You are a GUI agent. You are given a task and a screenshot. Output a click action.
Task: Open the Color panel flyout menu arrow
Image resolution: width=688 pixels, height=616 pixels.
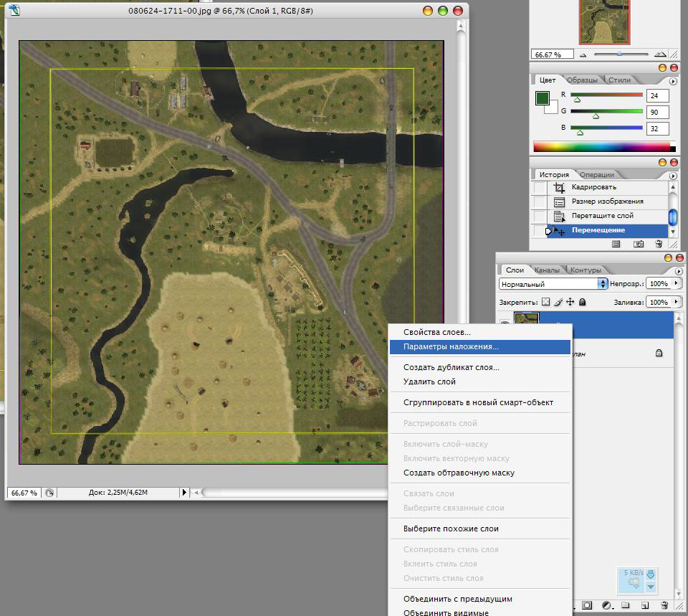coord(673,81)
